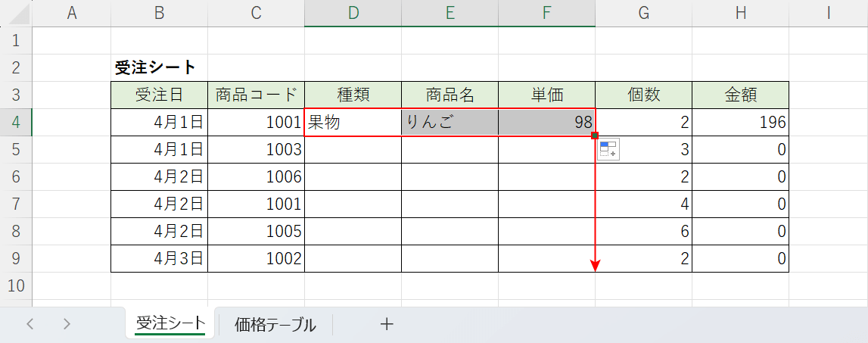
Task: Select row 9 header
Action: 16,259
